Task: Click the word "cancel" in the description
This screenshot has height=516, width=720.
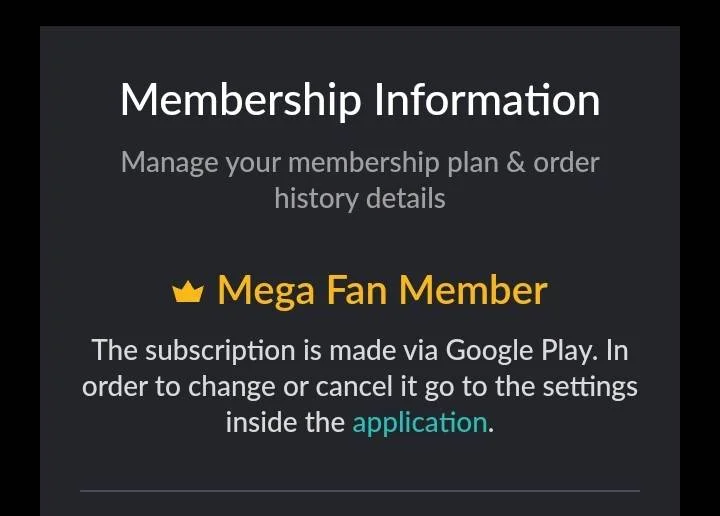Action: click(354, 387)
